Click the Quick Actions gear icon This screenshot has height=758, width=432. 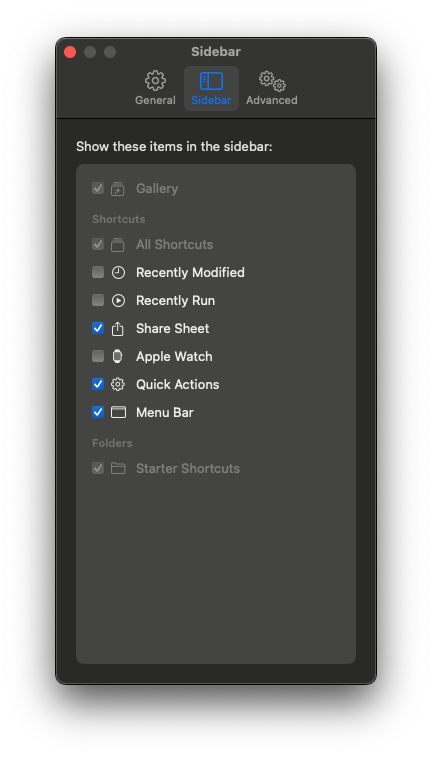118,385
